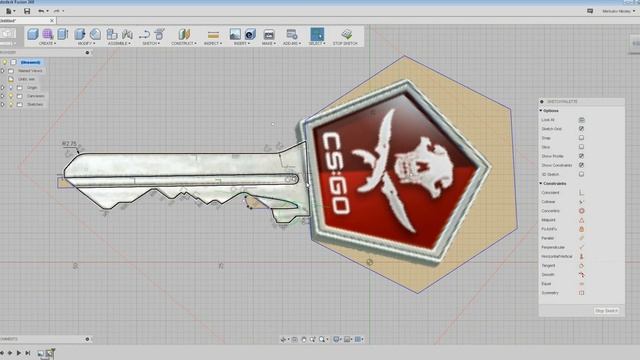Open the Select menu label
The image size is (640, 360).
[x=317, y=43]
